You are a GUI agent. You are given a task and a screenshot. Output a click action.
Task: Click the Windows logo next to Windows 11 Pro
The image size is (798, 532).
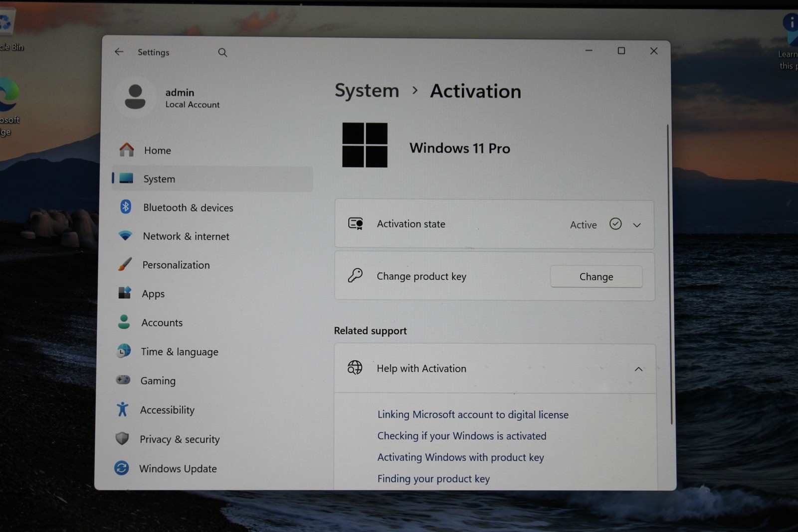point(365,145)
